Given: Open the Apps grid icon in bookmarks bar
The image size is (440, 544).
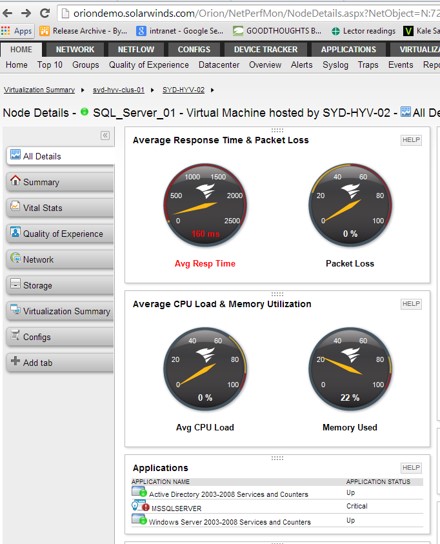Looking at the screenshot, I should pyautogui.click(x=5, y=31).
